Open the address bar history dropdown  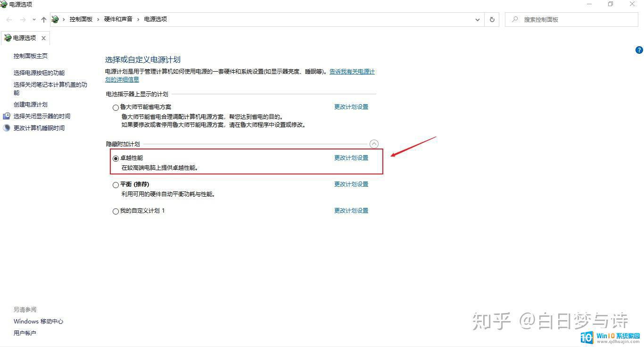pos(478,20)
